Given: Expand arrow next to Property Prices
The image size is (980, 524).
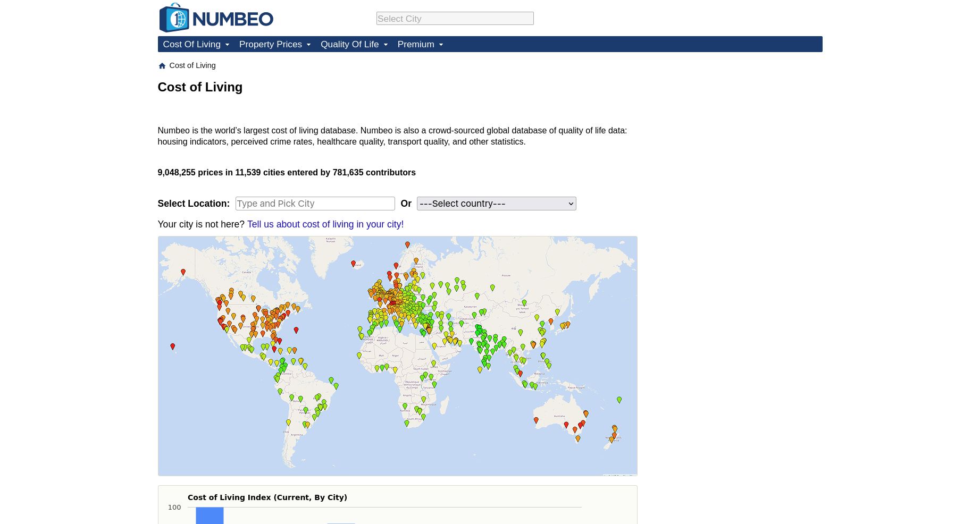Looking at the screenshot, I should click(x=308, y=45).
